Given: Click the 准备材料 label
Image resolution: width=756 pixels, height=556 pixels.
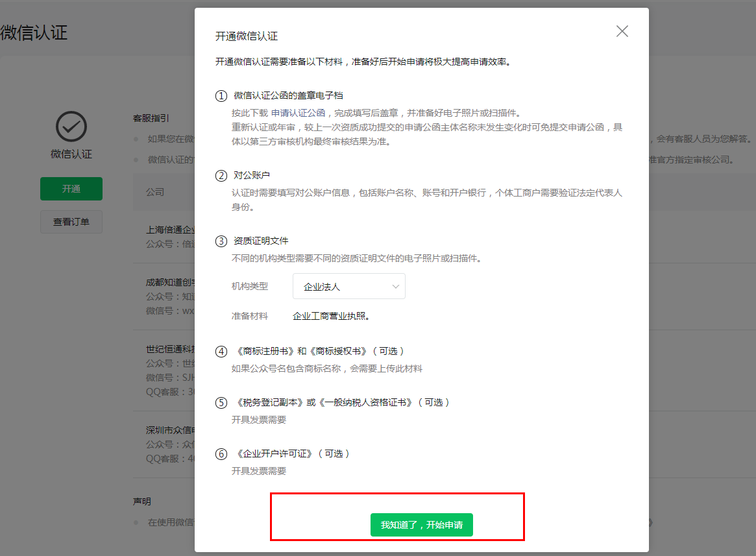Looking at the screenshot, I should (x=250, y=316).
